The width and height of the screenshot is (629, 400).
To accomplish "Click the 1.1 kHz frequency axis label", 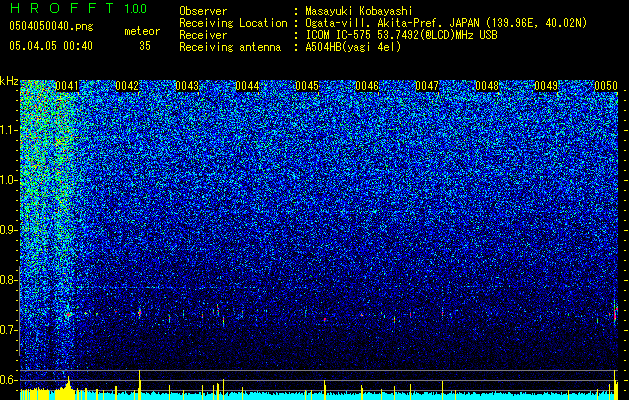I will tap(9, 130).
